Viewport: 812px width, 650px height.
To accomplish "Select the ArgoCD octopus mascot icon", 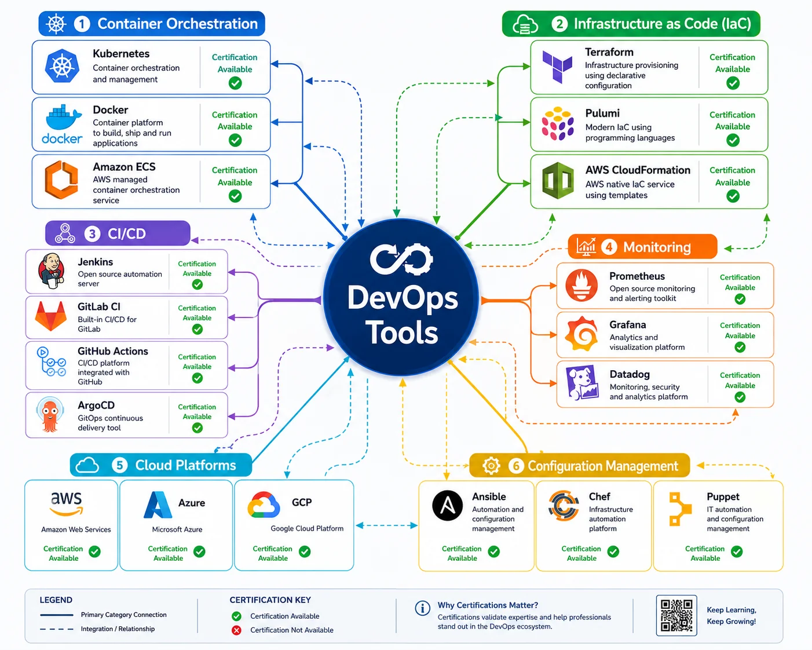I will click(x=50, y=415).
